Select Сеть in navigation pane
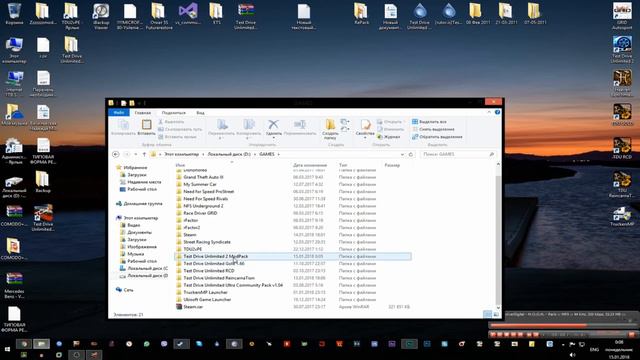The image size is (640, 360). click(x=124, y=290)
